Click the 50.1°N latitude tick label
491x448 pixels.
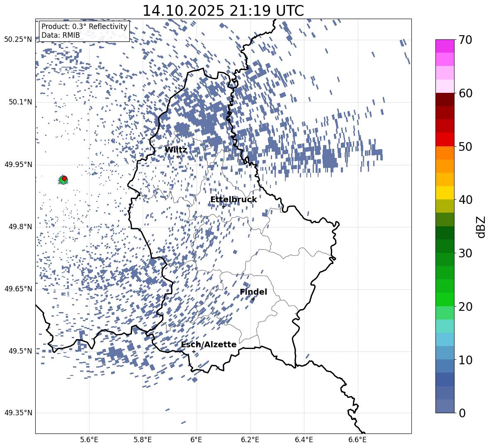pos(20,102)
